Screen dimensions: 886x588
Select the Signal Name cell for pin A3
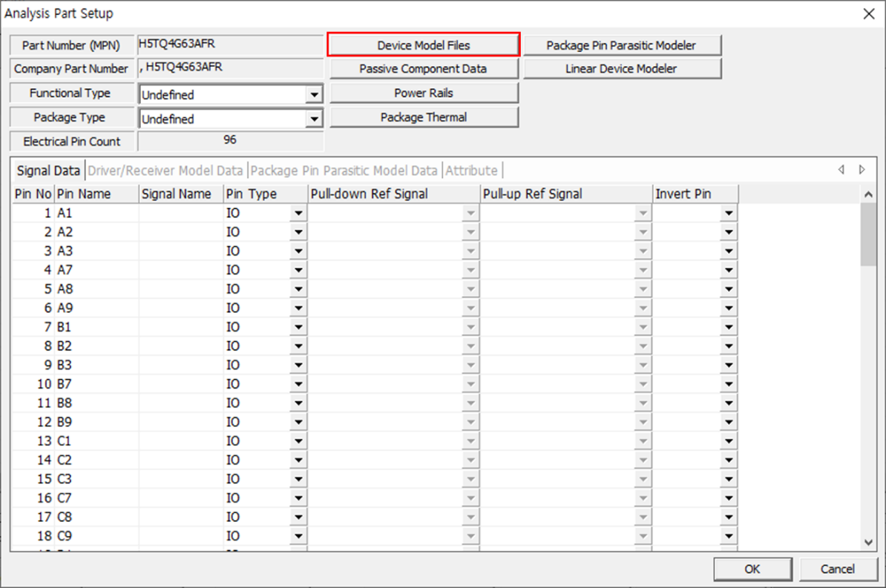click(x=180, y=251)
